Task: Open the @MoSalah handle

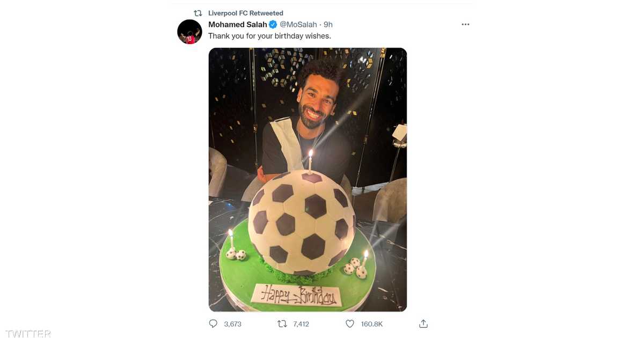Action: point(298,25)
